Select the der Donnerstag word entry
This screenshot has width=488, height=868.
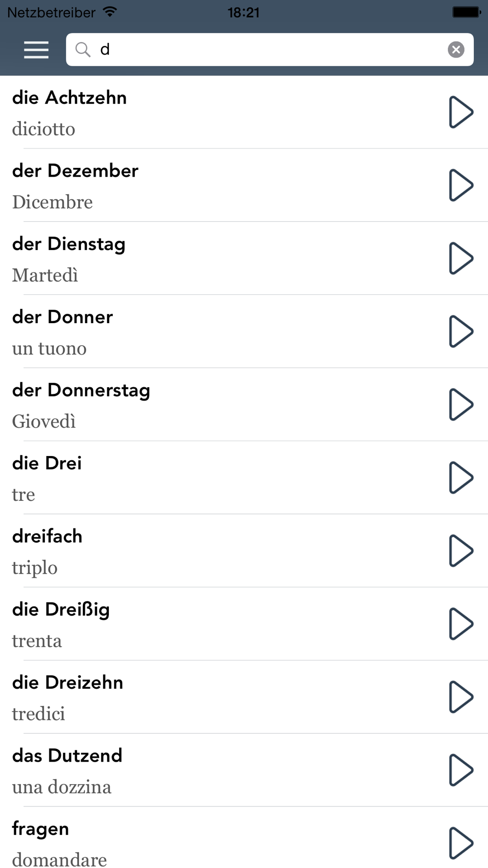pos(195,405)
